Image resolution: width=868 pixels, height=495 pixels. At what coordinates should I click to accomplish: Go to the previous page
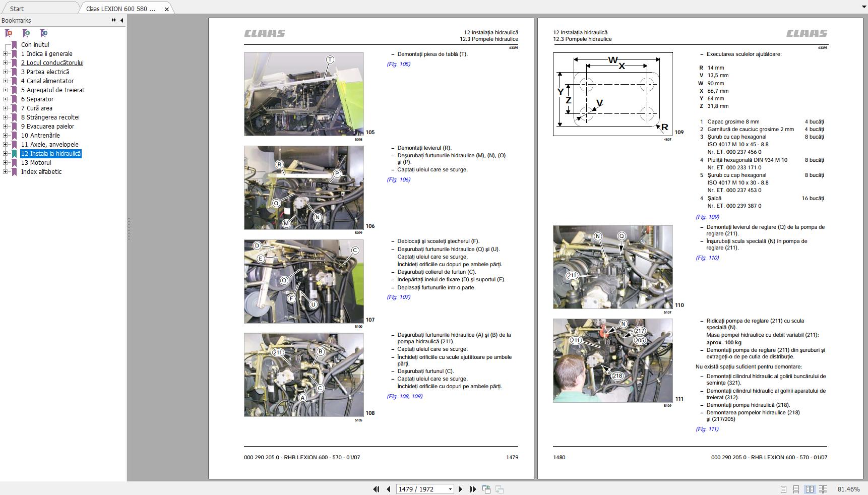pyautogui.click(x=389, y=489)
